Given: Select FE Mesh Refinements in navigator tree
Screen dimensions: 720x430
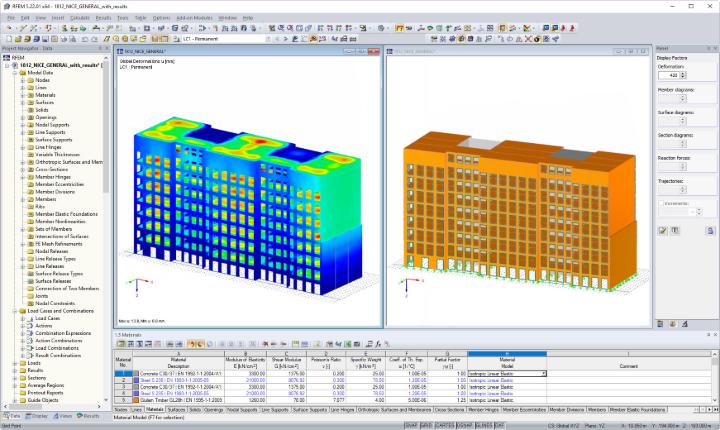Looking at the screenshot, I should (x=58, y=244).
